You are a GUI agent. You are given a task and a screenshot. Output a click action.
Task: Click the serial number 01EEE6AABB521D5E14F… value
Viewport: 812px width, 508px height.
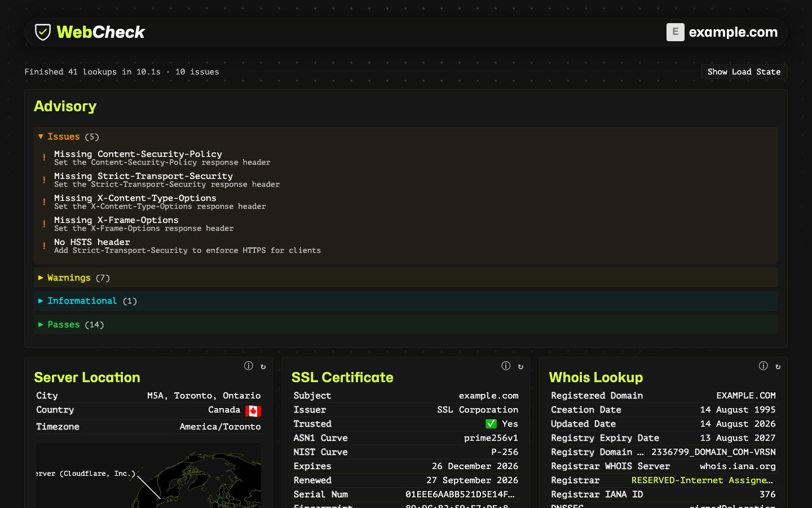460,494
